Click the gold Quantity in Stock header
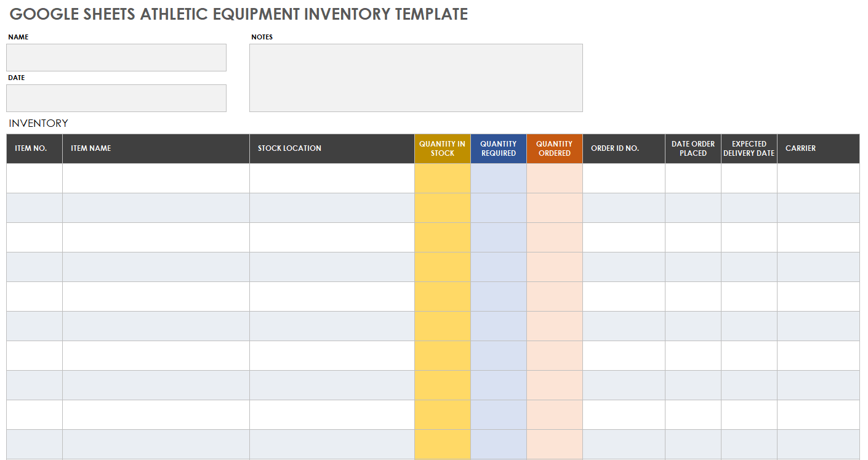The width and height of the screenshot is (868, 460). [x=442, y=148]
